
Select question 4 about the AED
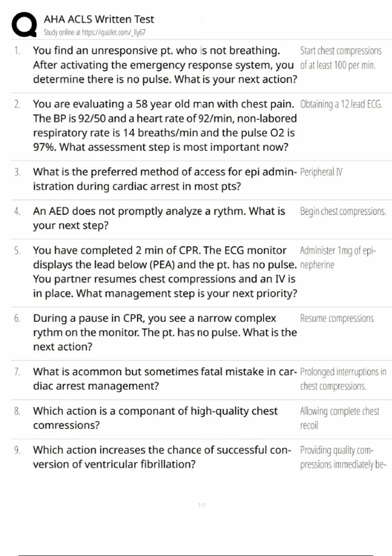(x=159, y=218)
